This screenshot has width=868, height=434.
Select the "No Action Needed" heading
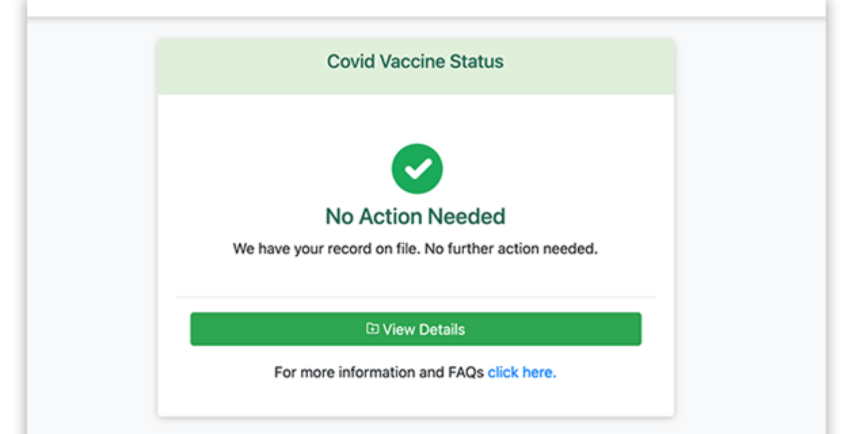tap(415, 216)
